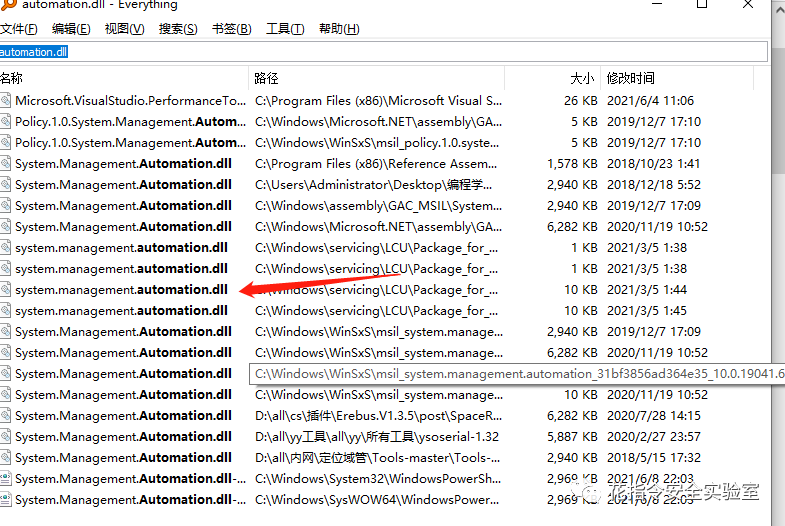The height and width of the screenshot is (526, 785).
Task: Select System.Management.Automation.dll in Reference Assem... path
Action: [x=123, y=164]
